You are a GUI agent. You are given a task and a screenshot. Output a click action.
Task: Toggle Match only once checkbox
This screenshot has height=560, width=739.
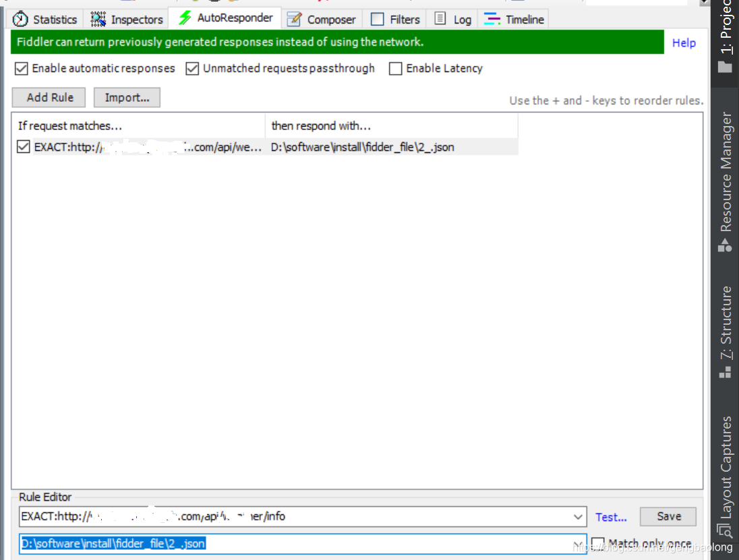pyautogui.click(x=597, y=544)
